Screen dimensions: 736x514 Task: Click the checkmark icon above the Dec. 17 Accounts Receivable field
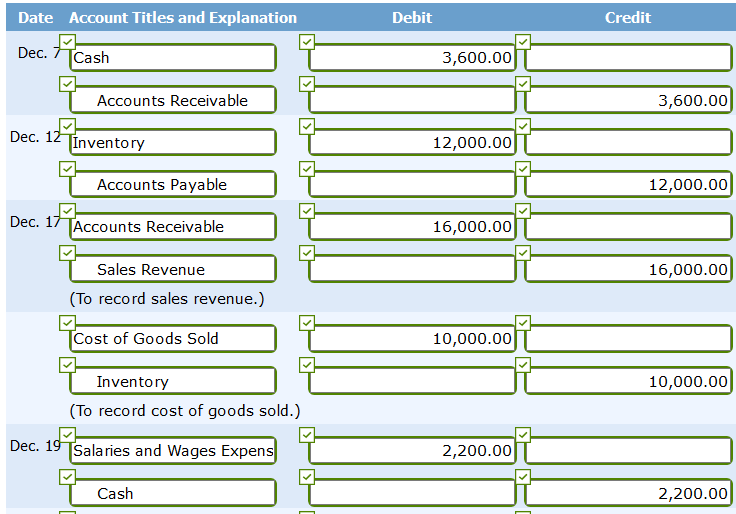[x=68, y=211]
